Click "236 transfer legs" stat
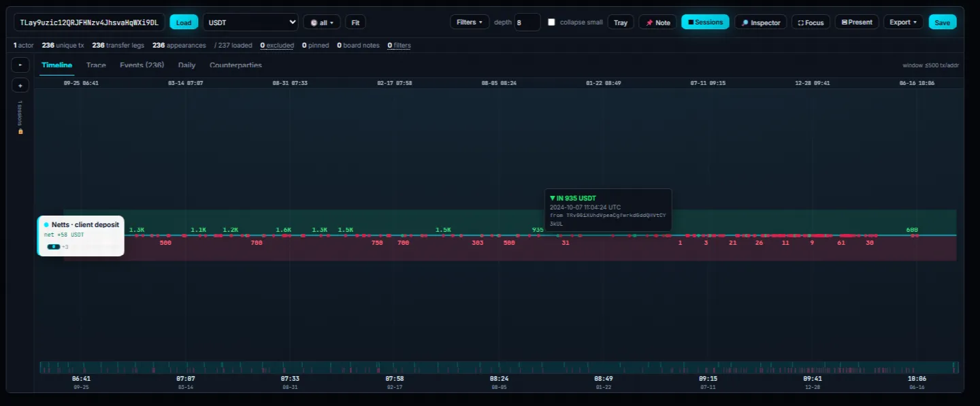This screenshot has width=980, height=406. [x=118, y=46]
